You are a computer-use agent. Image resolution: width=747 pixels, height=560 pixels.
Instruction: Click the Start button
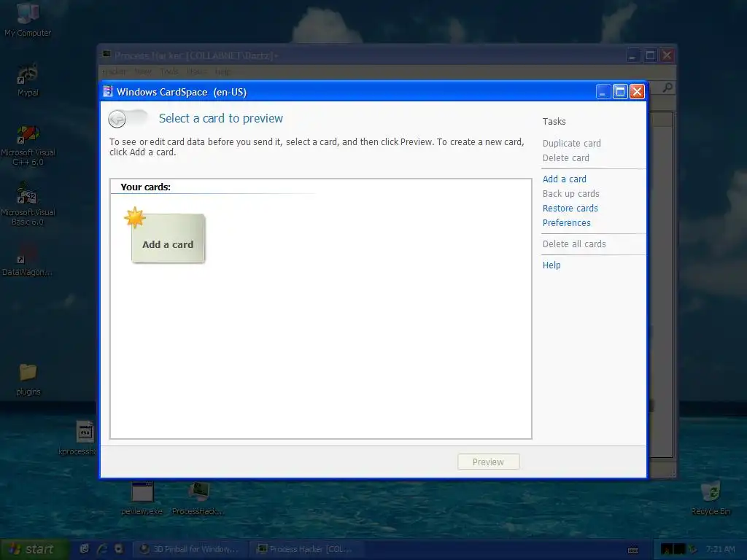pos(34,549)
